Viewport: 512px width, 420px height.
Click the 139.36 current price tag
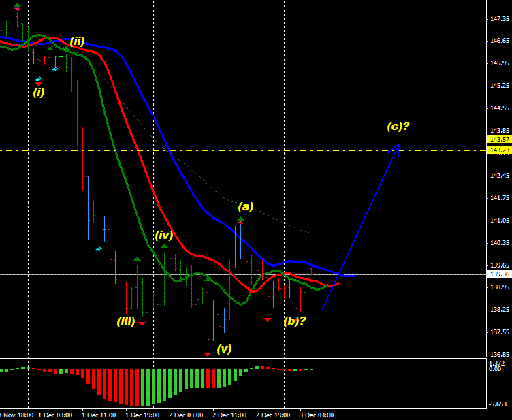[500, 274]
